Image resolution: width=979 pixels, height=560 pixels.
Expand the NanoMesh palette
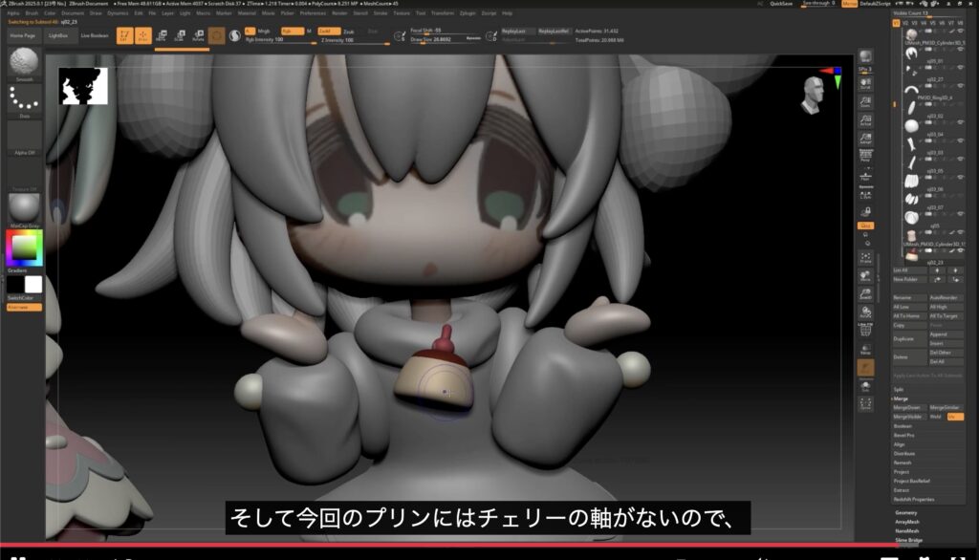pos(907,530)
